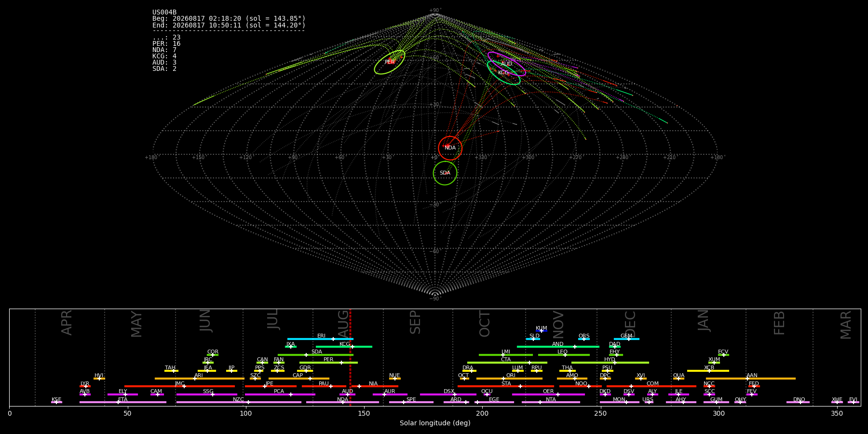Select the NZC pink shower bar
Viewport: 868px width, 434px height.
239,402
